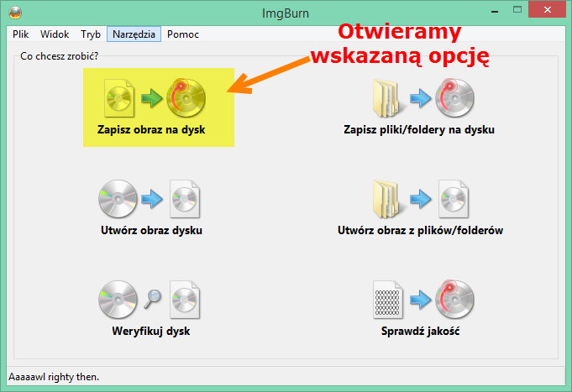Screen dimensions: 572x392
Task: Click the 'Co chcesz zrobić?' group label
Action: coord(59,56)
